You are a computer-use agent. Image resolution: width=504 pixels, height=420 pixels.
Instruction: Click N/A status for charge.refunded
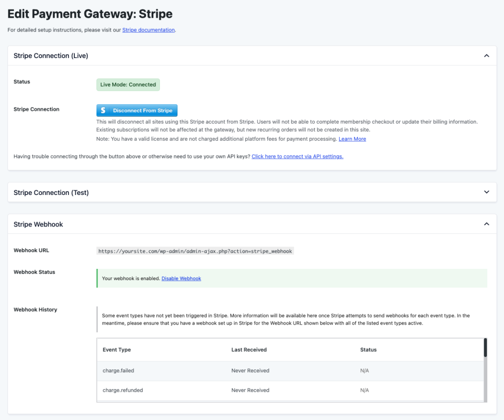(365, 390)
